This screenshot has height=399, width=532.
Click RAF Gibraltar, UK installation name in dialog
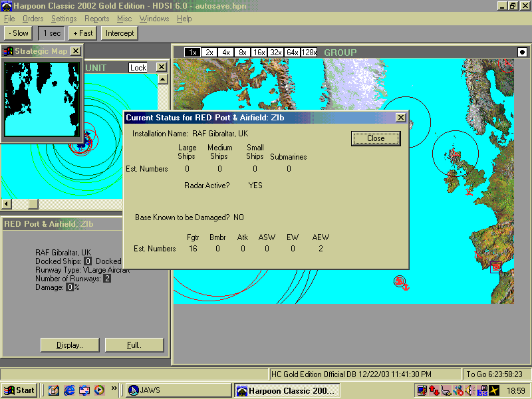(220, 134)
